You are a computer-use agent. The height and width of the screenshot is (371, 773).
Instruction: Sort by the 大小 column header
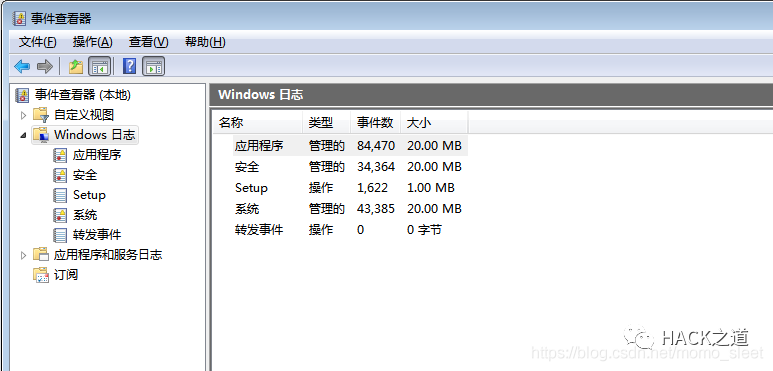point(434,123)
